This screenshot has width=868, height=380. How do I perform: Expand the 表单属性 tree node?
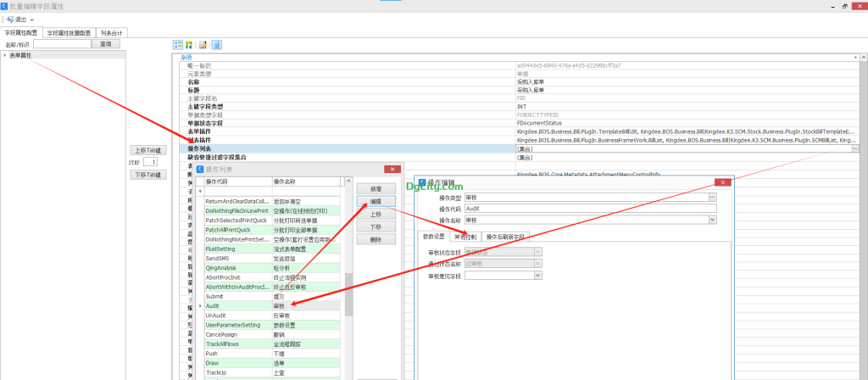5,55
